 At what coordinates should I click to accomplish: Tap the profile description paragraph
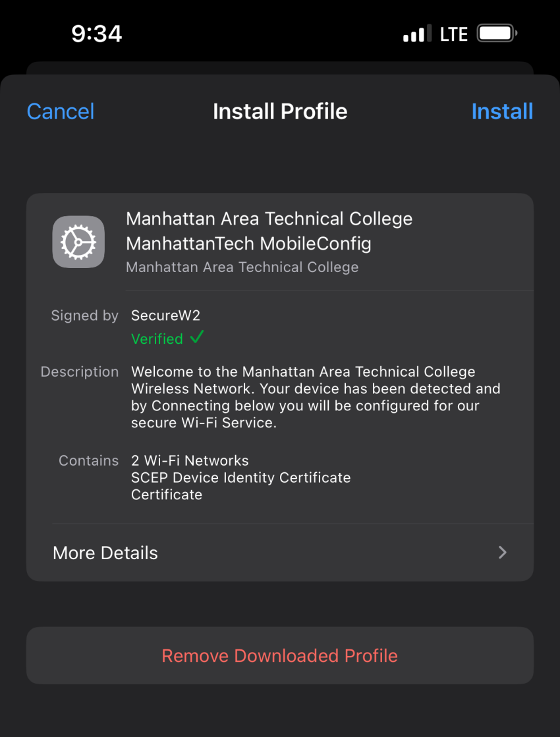316,397
